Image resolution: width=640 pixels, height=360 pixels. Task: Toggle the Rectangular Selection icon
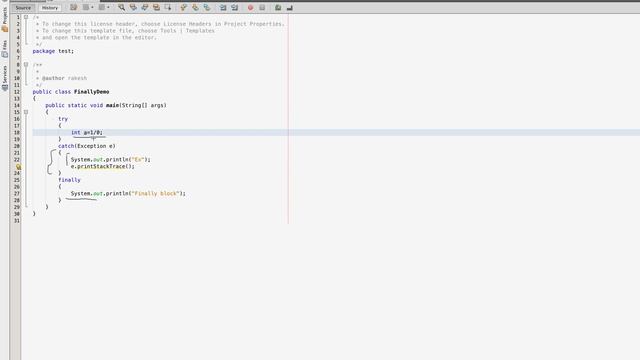click(x=168, y=7)
